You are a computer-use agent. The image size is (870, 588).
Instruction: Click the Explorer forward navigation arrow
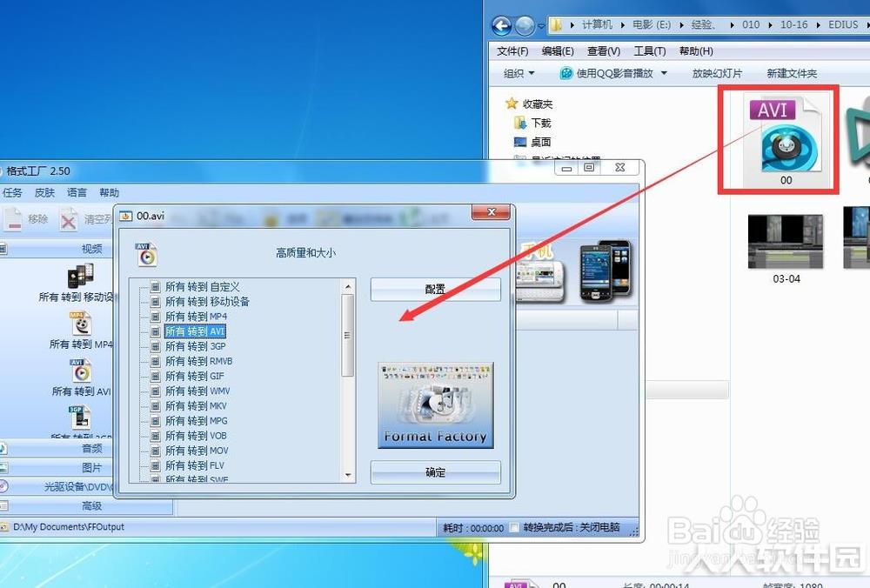click(525, 25)
